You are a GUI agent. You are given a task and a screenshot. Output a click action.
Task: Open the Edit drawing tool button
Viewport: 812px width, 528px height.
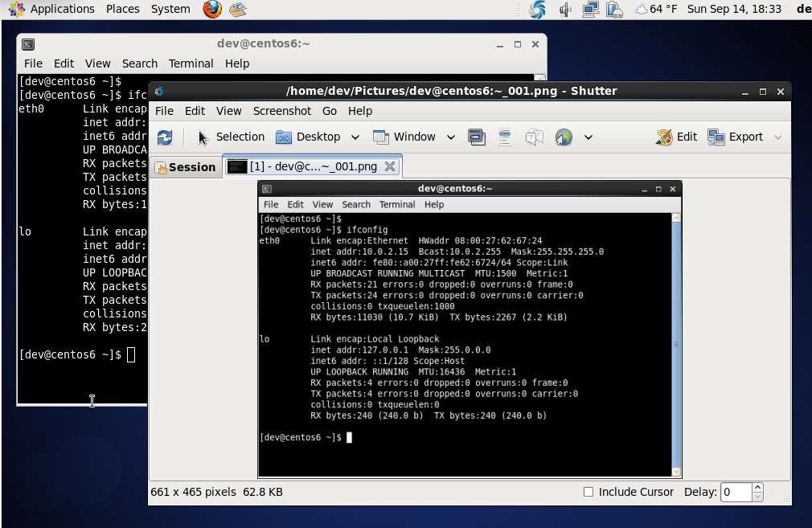tap(676, 137)
